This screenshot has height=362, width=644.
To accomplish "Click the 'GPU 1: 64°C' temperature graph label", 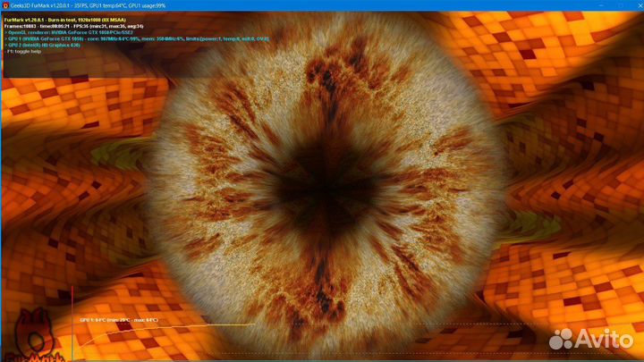I will point(119,320).
